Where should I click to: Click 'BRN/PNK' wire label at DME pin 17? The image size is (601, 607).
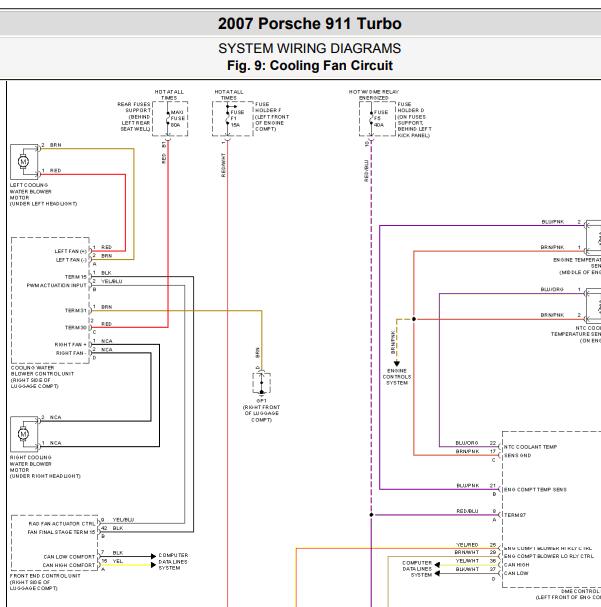[x=467, y=451]
